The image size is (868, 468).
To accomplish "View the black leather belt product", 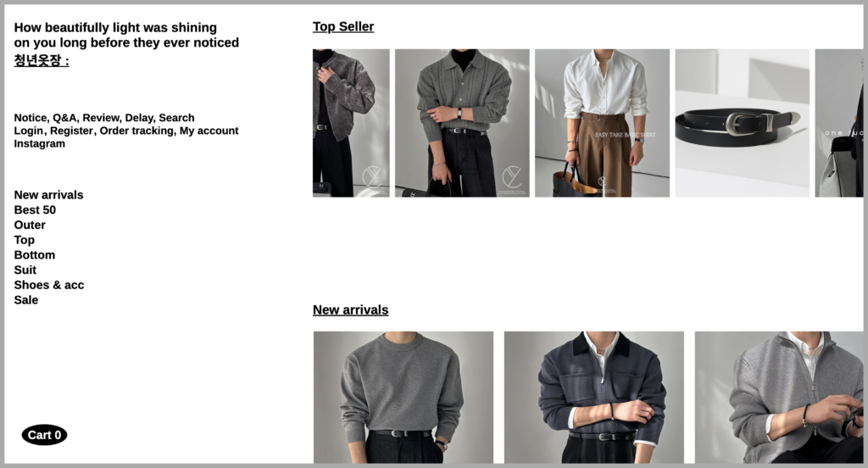I will [742, 123].
